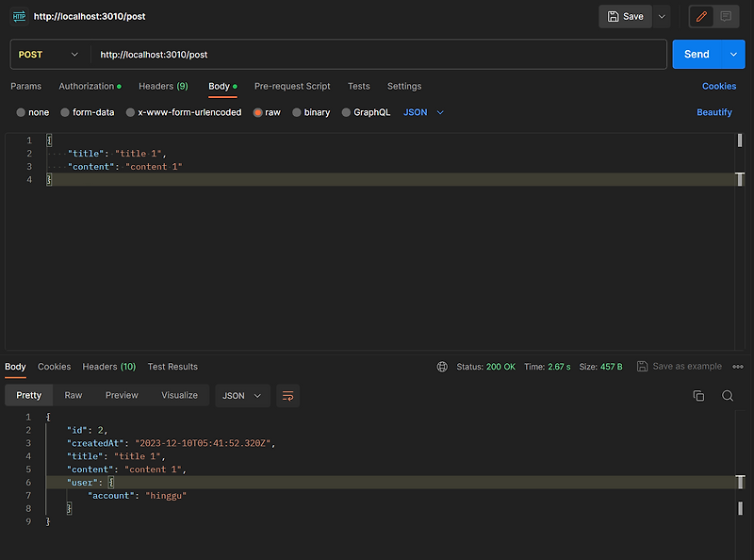
Task: Expand the Save button dropdown arrow
Action: [662, 17]
